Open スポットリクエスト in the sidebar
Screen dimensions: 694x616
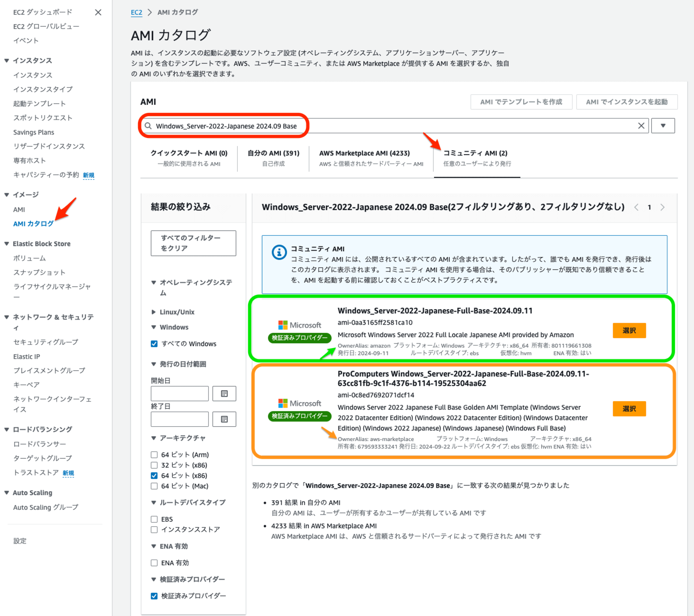click(x=43, y=118)
